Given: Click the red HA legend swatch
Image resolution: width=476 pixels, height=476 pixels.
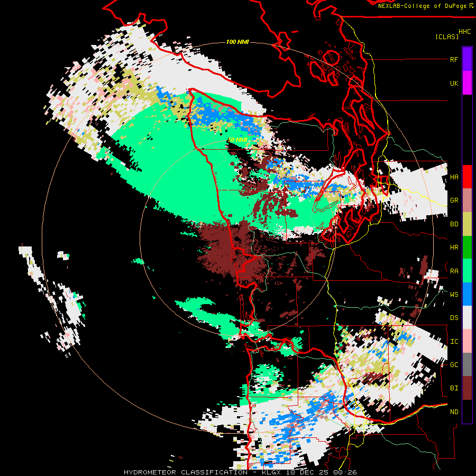Looking at the screenshot, I should 467,177.
